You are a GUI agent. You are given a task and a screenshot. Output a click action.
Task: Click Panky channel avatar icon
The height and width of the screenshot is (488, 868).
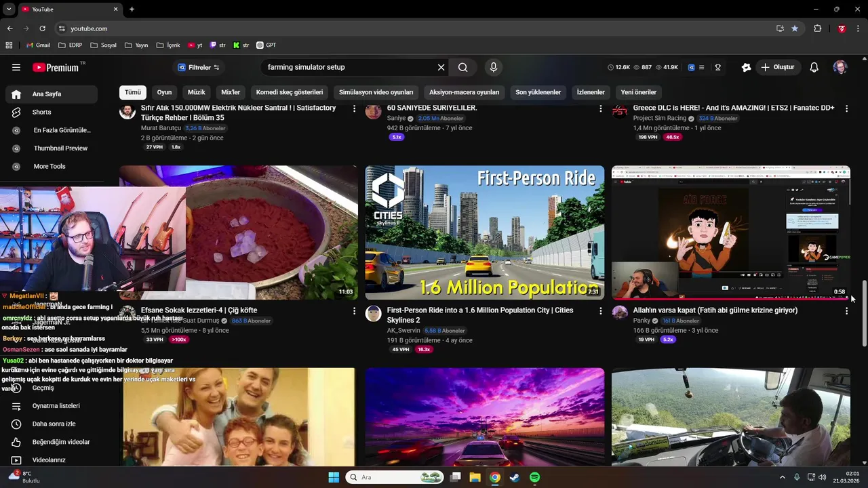tap(620, 312)
